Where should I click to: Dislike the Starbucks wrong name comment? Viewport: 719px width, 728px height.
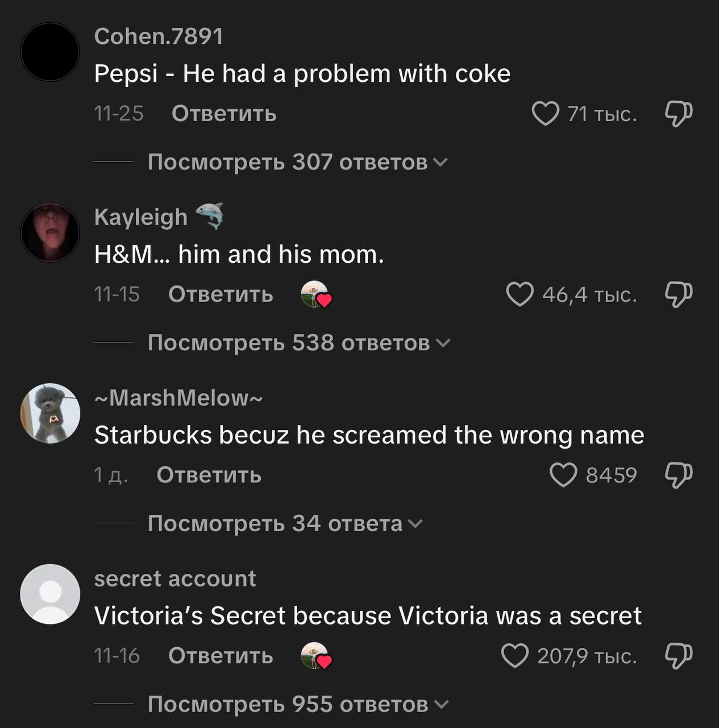coord(678,475)
